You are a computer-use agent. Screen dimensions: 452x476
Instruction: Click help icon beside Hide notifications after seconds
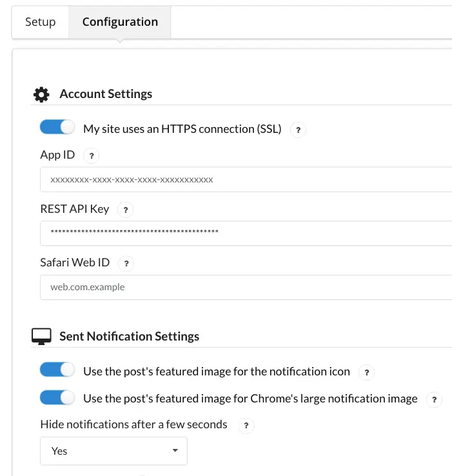coord(246,426)
